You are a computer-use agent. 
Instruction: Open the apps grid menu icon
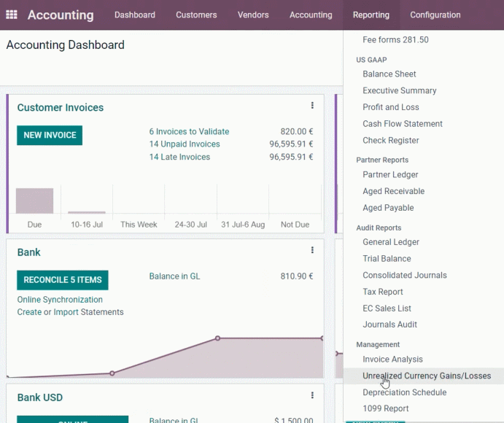pyautogui.click(x=12, y=15)
